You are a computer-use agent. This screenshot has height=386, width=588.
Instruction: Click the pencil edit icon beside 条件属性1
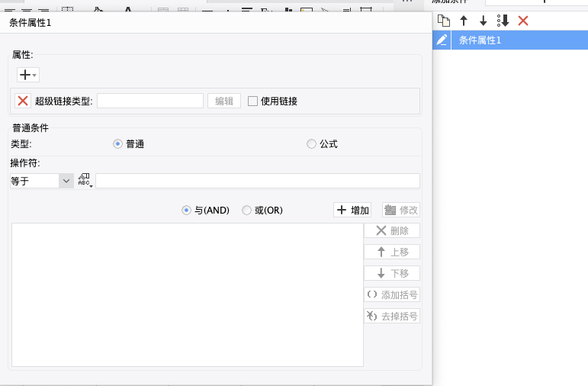click(x=442, y=40)
